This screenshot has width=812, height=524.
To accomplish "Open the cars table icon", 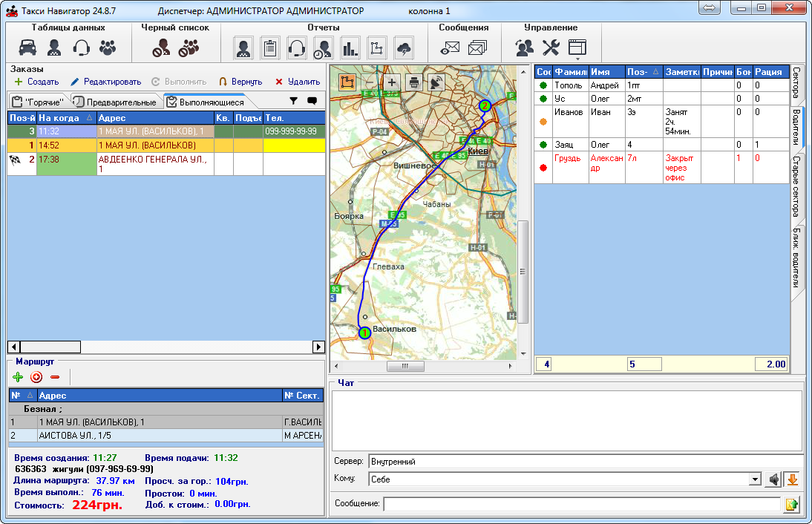I will [x=27, y=48].
